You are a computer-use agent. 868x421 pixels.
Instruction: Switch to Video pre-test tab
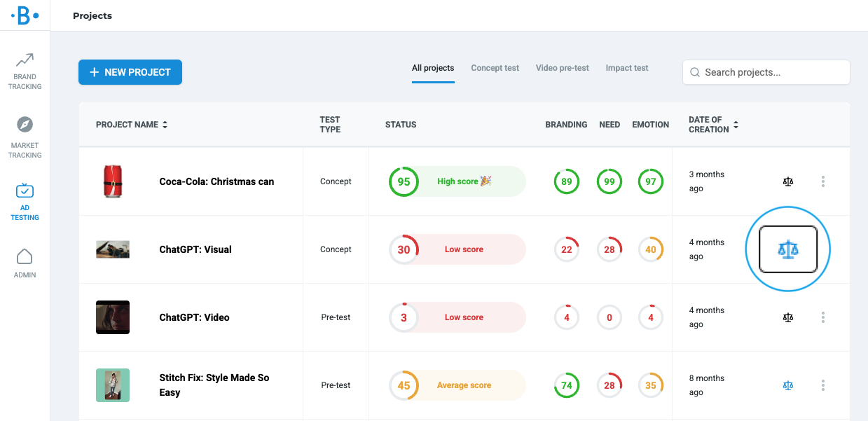pos(562,68)
